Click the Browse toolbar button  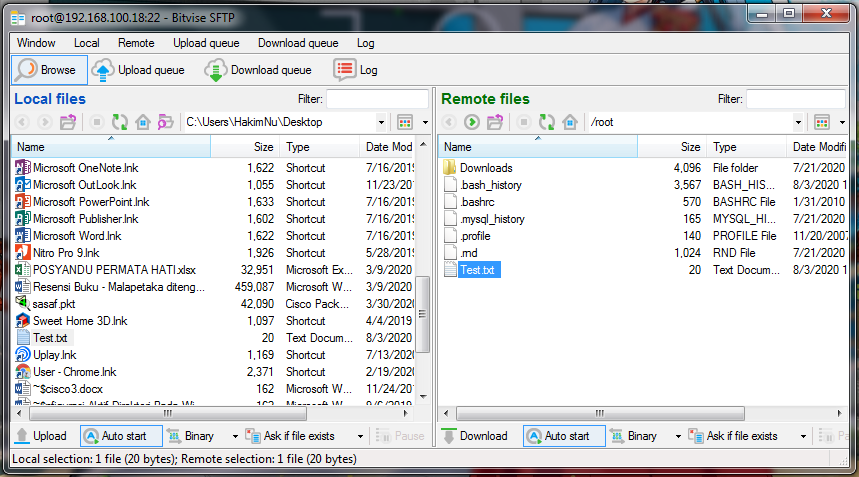pyautogui.click(x=49, y=70)
